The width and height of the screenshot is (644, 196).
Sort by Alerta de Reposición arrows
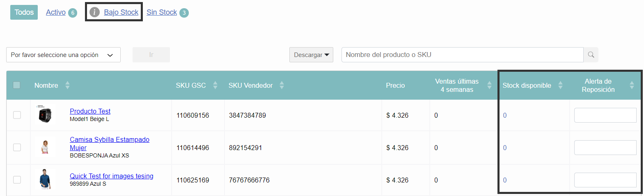tap(632, 85)
